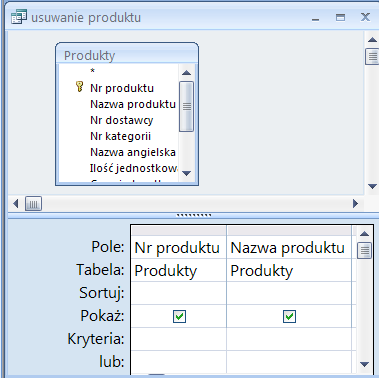Click Tabela cell under Nazwa produktu column
The height and width of the screenshot is (378, 379).
click(x=289, y=270)
